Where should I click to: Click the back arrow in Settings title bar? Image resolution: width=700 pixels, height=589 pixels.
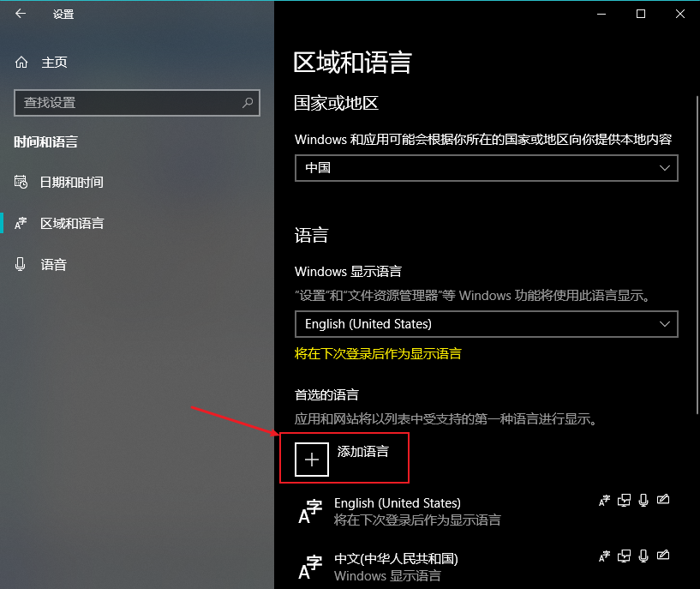point(21,14)
